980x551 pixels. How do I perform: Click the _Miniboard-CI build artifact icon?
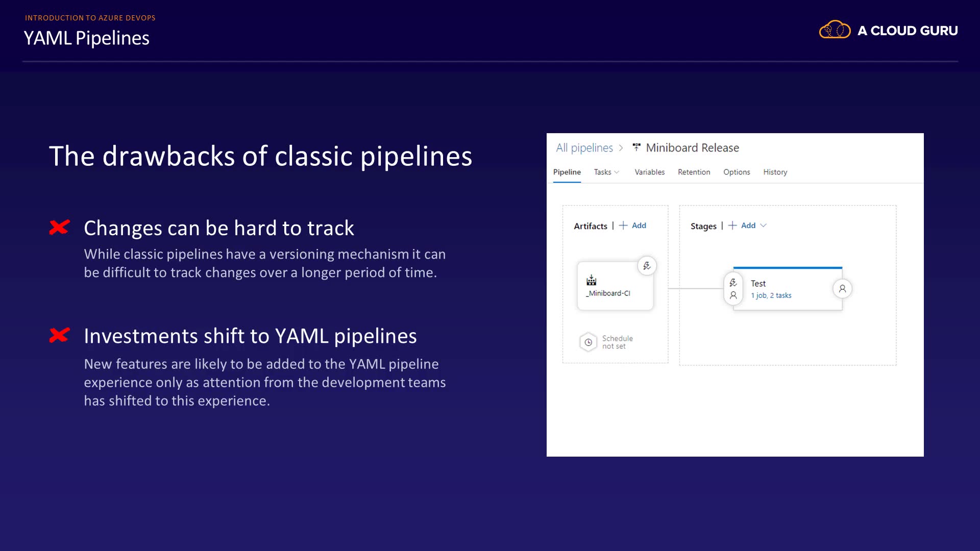(x=591, y=280)
